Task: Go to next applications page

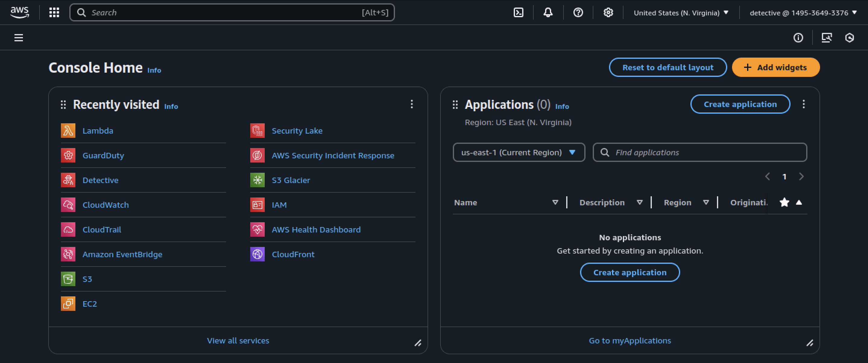Action: (x=801, y=177)
